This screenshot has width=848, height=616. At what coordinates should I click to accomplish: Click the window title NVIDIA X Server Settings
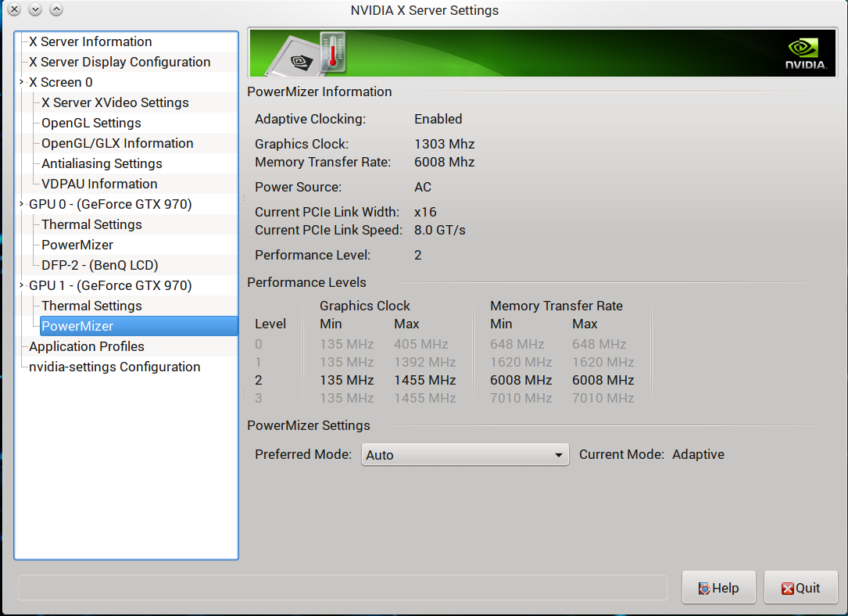click(x=424, y=10)
